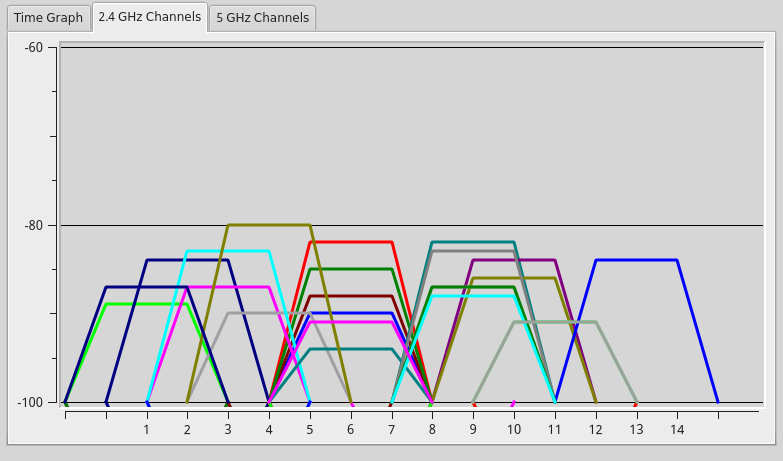
Task: Click channel 10 axis label
Action: [x=514, y=430]
